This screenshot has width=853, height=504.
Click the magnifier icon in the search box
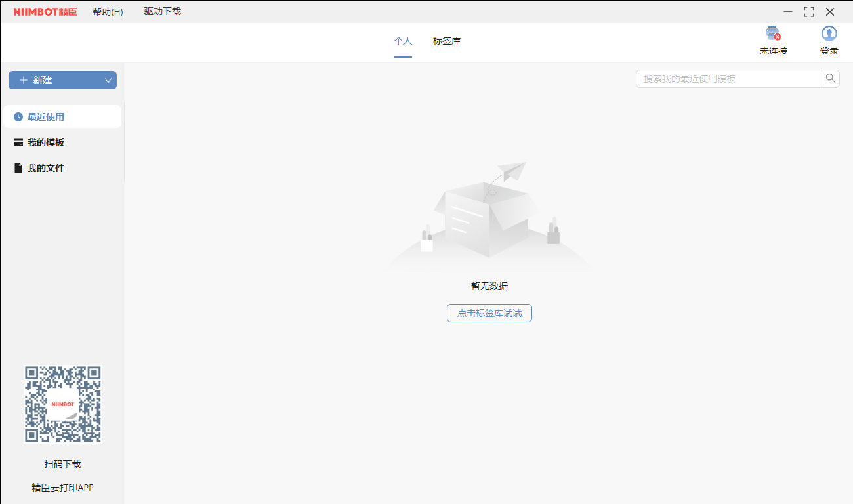pos(830,78)
